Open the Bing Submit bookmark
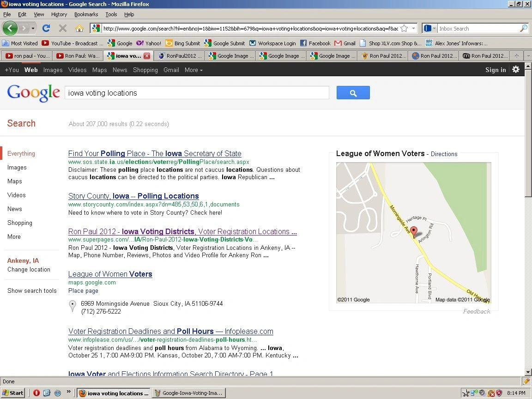The image size is (532, 399). click(x=183, y=43)
